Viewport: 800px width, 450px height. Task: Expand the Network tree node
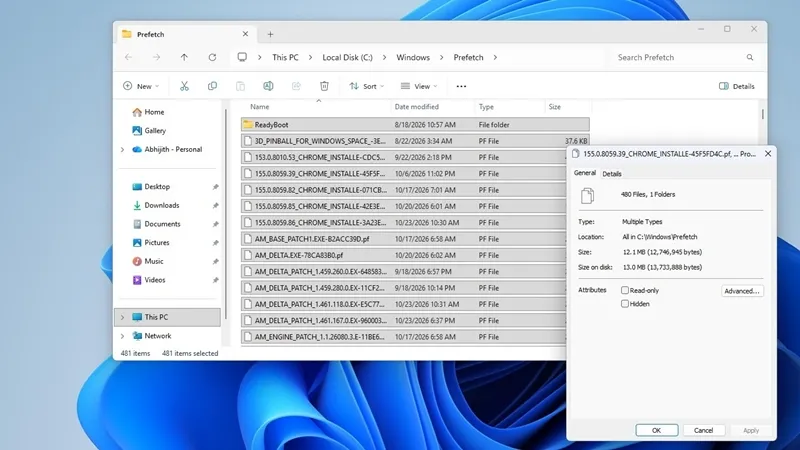coord(122,336)
